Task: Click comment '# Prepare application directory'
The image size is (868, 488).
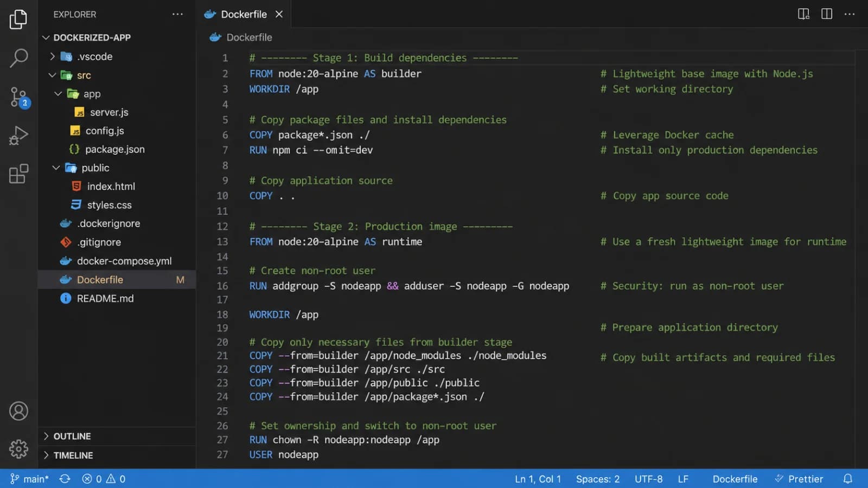Action: coord(689,328)
